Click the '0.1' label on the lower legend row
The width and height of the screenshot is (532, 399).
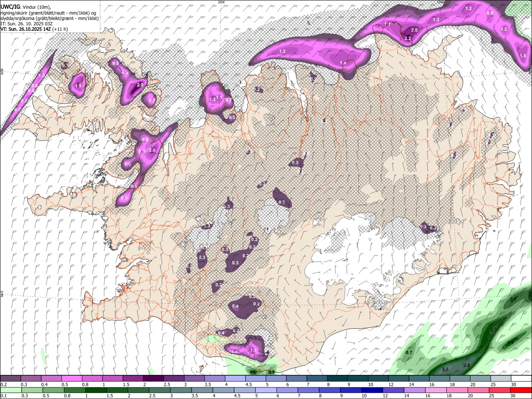click(4, 396)
